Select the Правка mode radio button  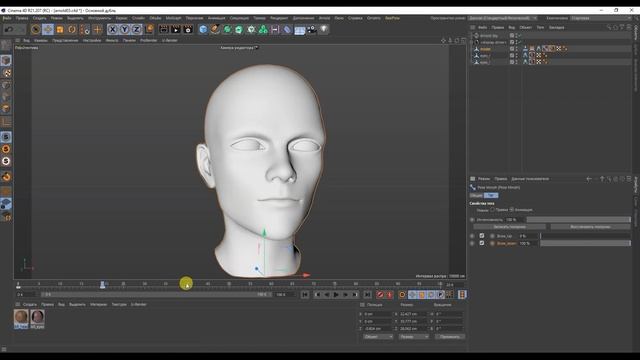click(x=493, y=210)
